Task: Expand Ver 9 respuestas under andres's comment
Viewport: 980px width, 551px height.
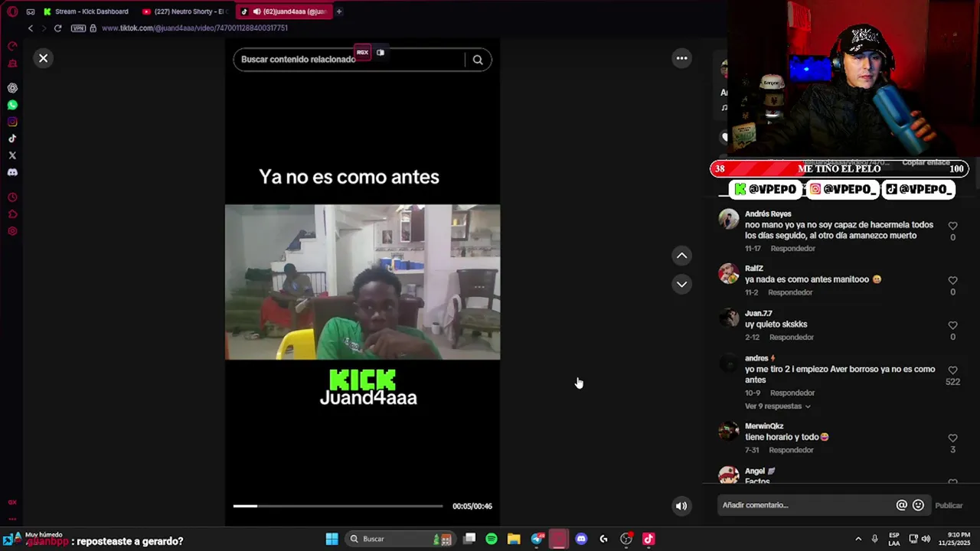Action: coord(777,406)
